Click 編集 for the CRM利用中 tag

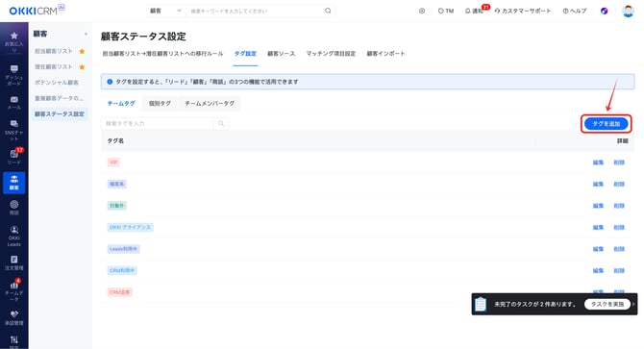(598, 271)
